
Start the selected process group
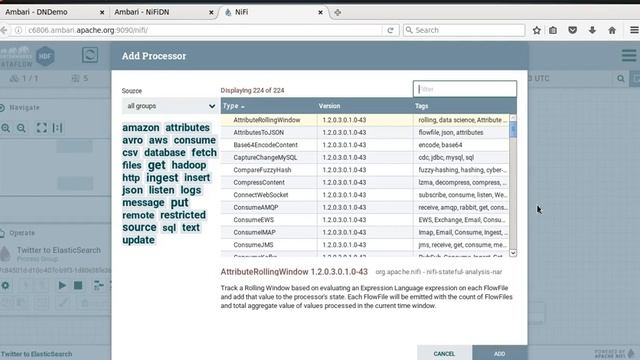point(62,285)
